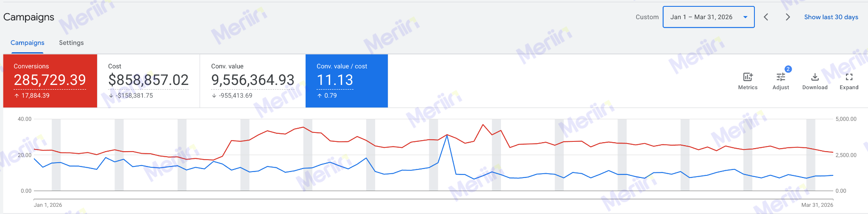Open the Jan 1 – Mar 31, 2026 date picker

click(x=709, y=17)
